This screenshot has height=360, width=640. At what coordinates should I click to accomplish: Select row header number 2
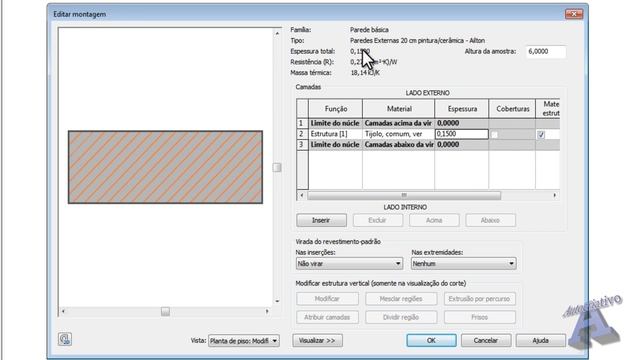click(302, 134)
